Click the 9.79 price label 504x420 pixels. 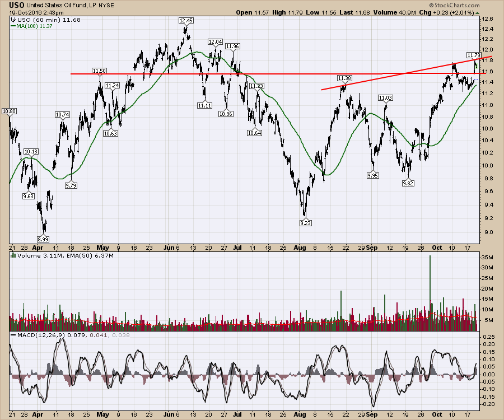click(x=71, y=185)
